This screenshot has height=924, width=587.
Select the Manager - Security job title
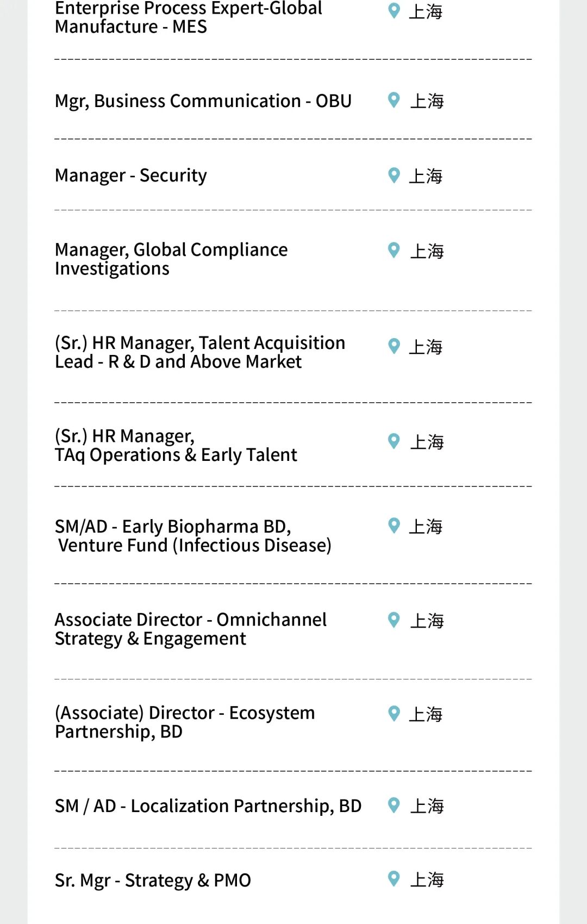(131, 176)
